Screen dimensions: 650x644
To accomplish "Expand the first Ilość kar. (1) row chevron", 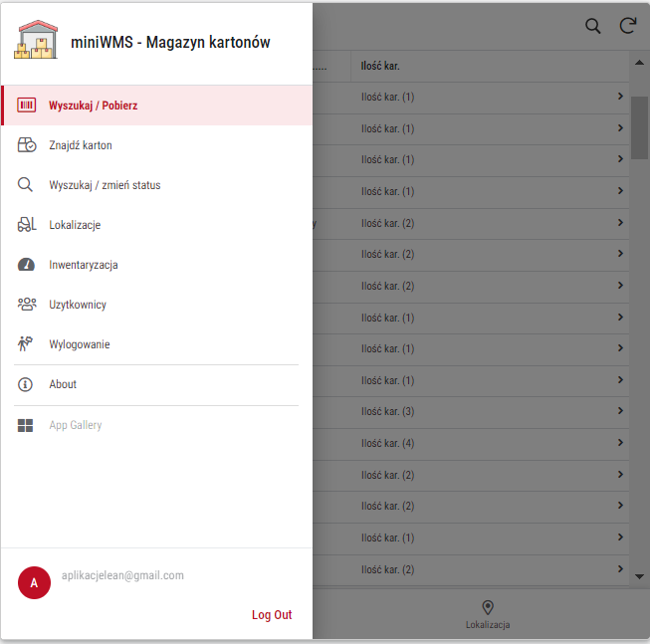I will point(620,97).
